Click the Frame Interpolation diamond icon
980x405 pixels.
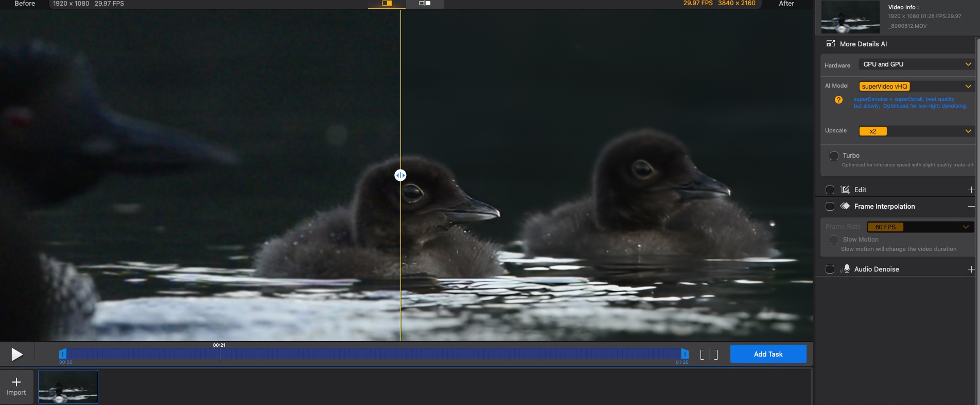pyautogui.click(x=845, y=206)
